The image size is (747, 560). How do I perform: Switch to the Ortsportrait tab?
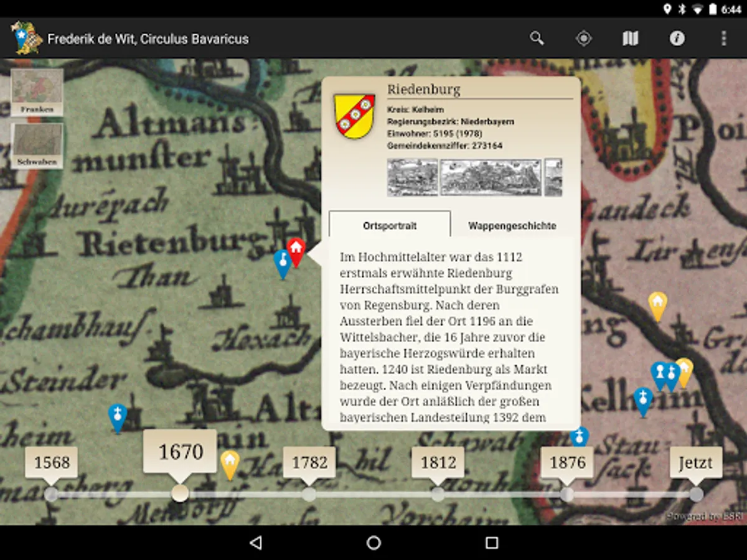(390, 225)
